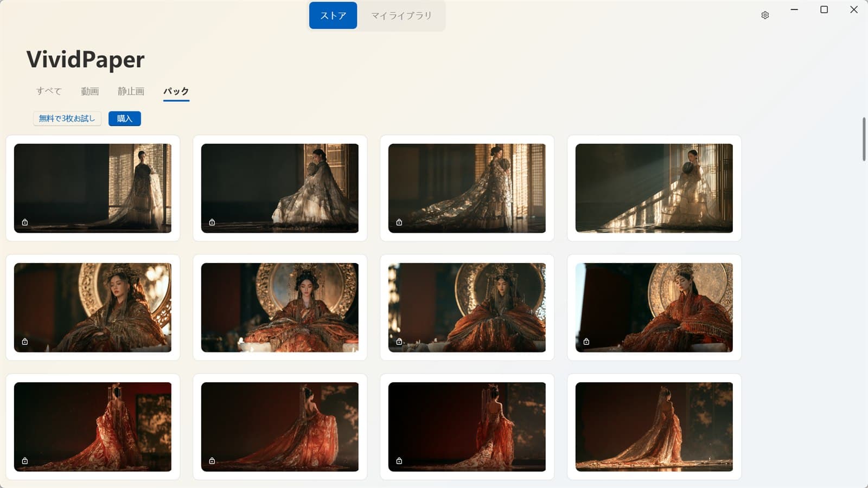Open second throne wallpaper with round gold backdrop
Screen dimensions: 868x488
(280, 307)
